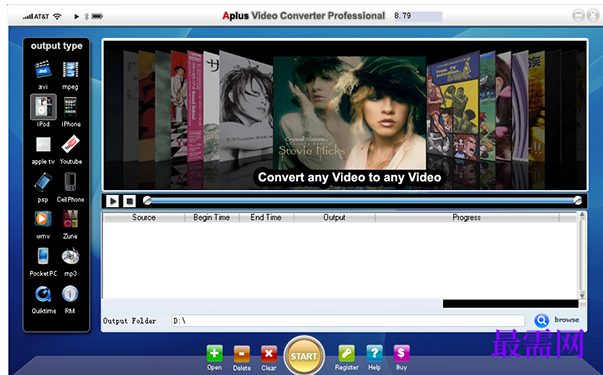Select the psp output format
The width and height of the screenshot is (603, 375).
coord(43,182)
